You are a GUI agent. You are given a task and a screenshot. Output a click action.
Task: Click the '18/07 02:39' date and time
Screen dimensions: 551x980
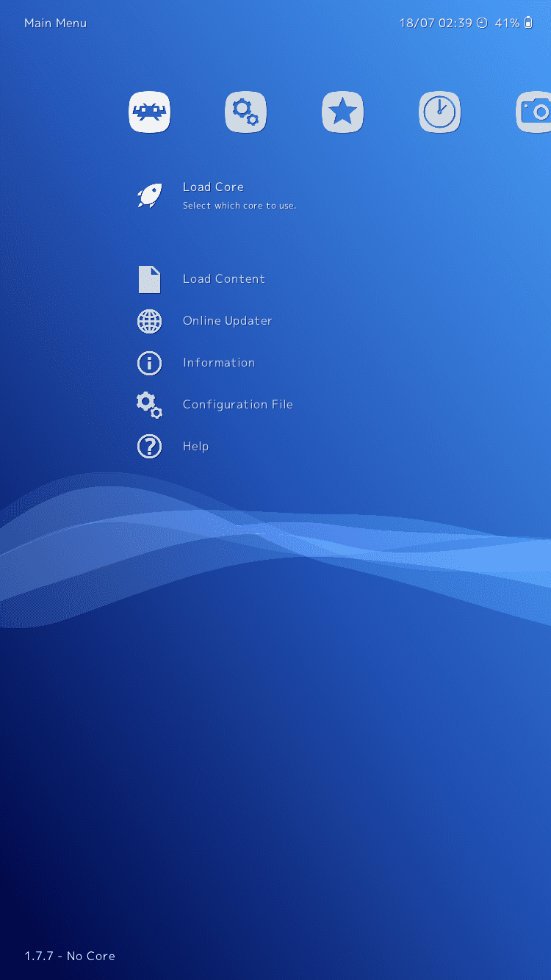point(436,23)
